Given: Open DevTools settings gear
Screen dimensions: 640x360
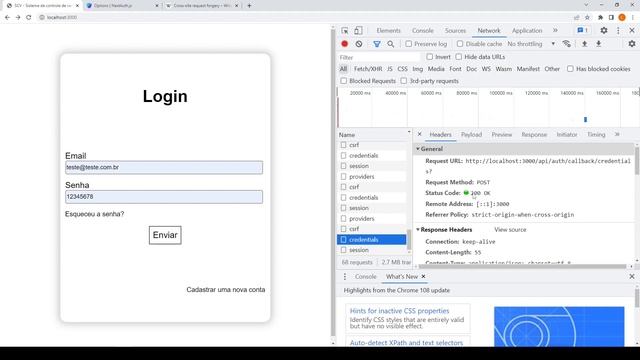Looking at the screenshot, I should click(x=604, y=31).
